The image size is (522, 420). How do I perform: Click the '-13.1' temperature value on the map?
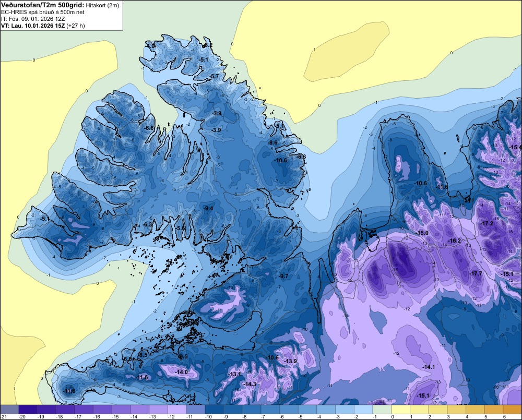point(234,374)
